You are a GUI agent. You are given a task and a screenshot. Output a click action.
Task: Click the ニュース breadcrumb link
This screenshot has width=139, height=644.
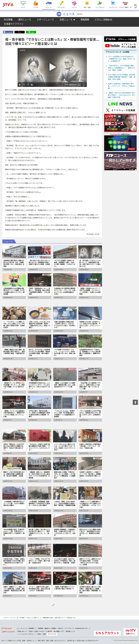coord(12,618)
